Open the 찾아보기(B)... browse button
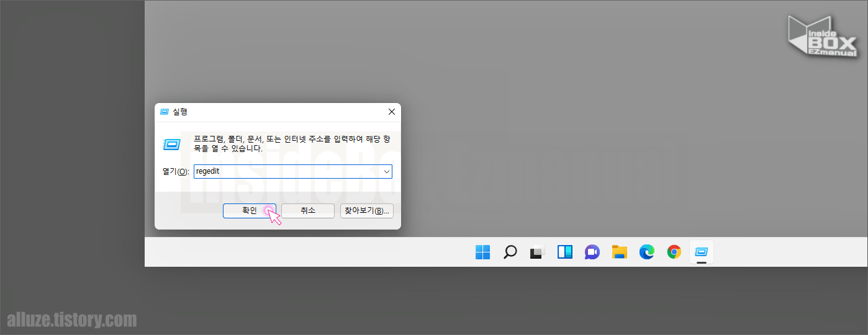868x335 pixels. point(367,211)
